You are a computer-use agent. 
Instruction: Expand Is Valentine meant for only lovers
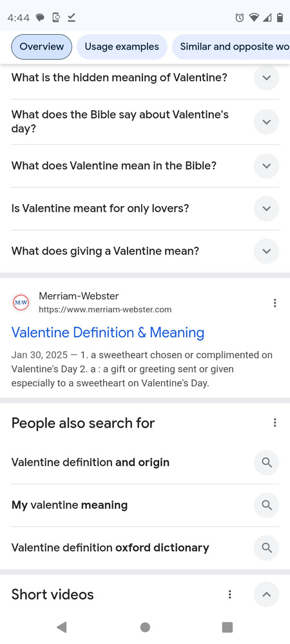[x=267, y=209]
